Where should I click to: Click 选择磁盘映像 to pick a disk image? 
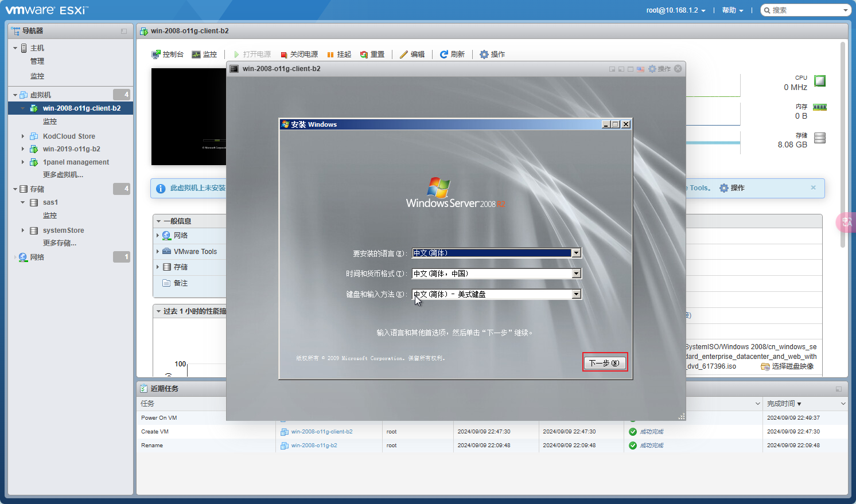coord(787,366)
